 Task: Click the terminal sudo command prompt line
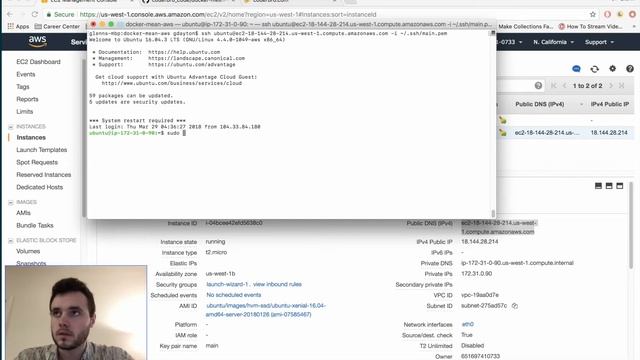pyautogui.click(x=137, y=133)
